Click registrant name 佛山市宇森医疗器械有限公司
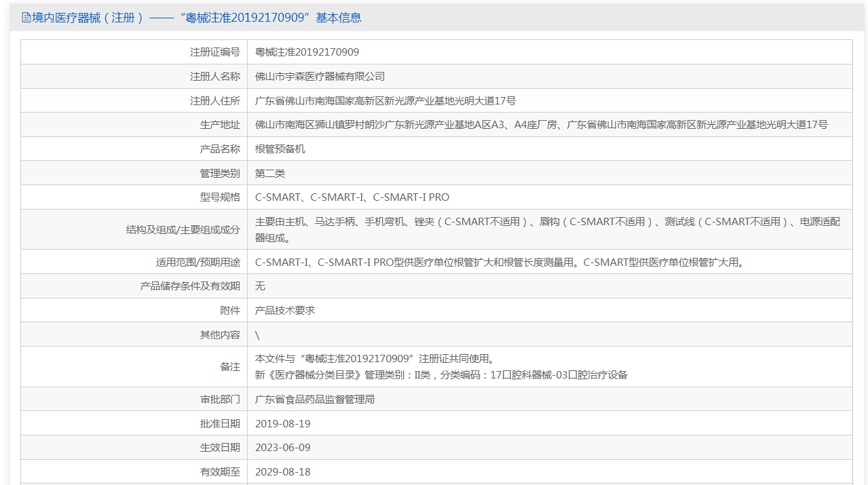The height and width of the screenshot is (485, 868). tap(320, 77)
